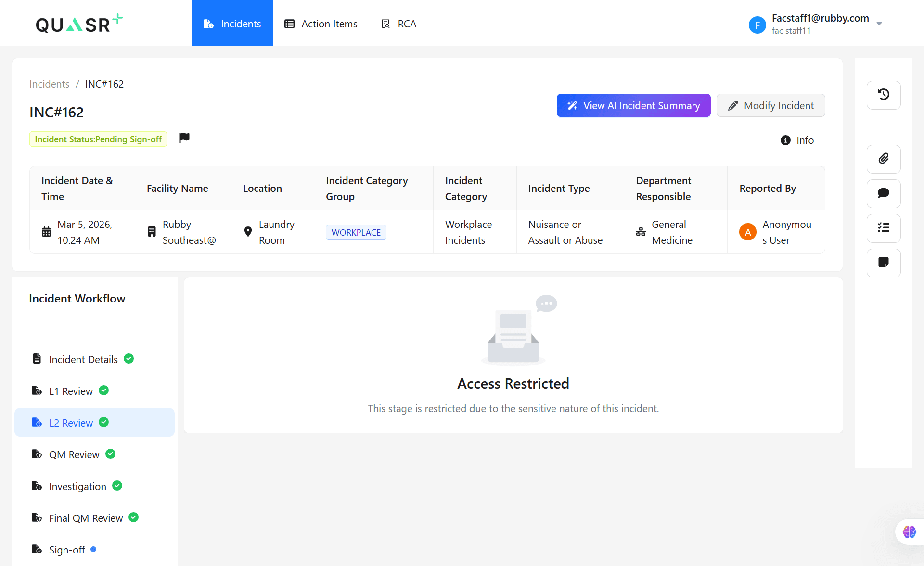This screenshot has height=566, width=924.
Task: Switch to the RCA tab
Action: click(x=398, y=24)
